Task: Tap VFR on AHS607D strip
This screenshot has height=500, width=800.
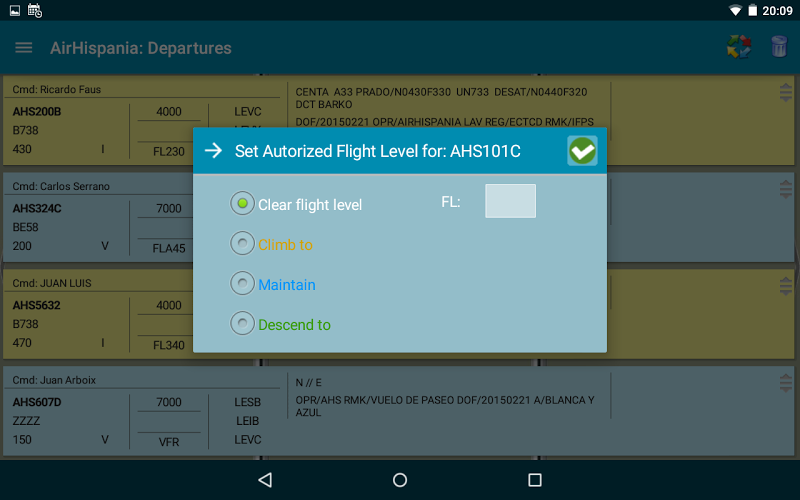Action: (169, 442)
